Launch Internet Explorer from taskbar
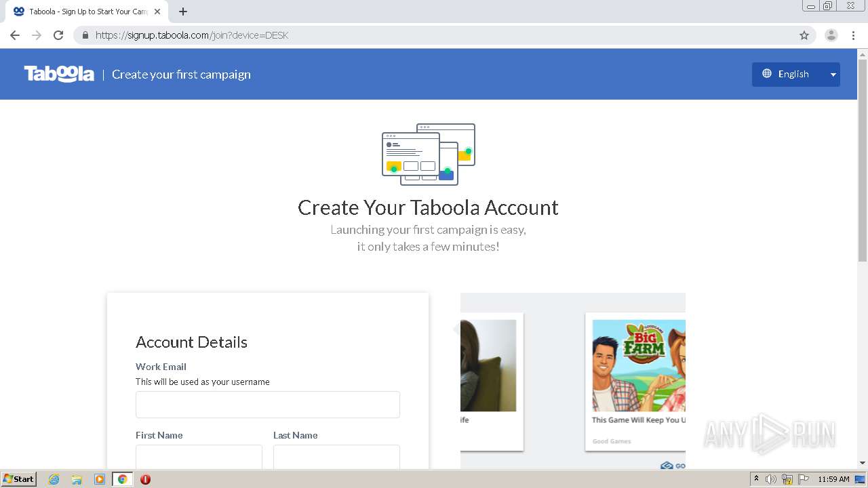 [54, 479]
